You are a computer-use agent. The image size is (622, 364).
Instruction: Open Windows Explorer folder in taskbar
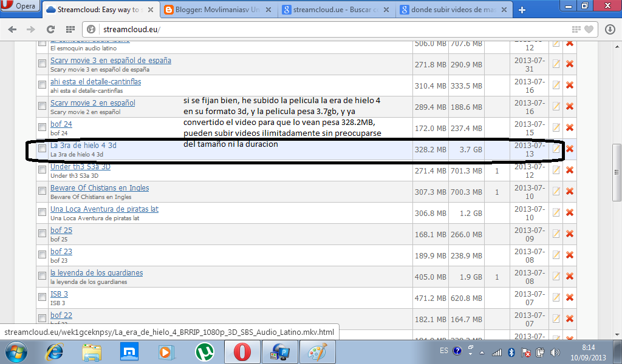92,352
